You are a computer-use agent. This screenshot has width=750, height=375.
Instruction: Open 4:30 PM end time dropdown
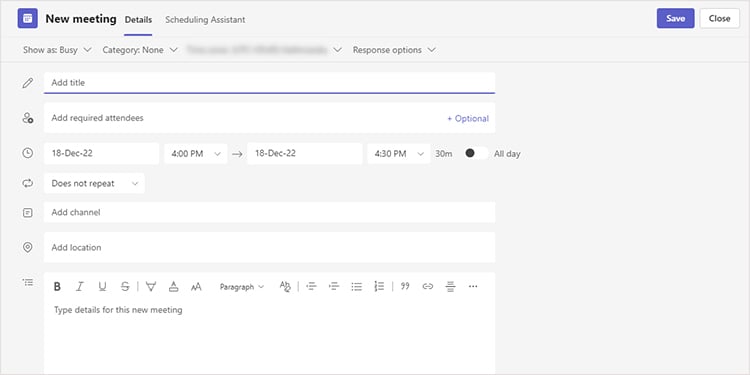399,154
